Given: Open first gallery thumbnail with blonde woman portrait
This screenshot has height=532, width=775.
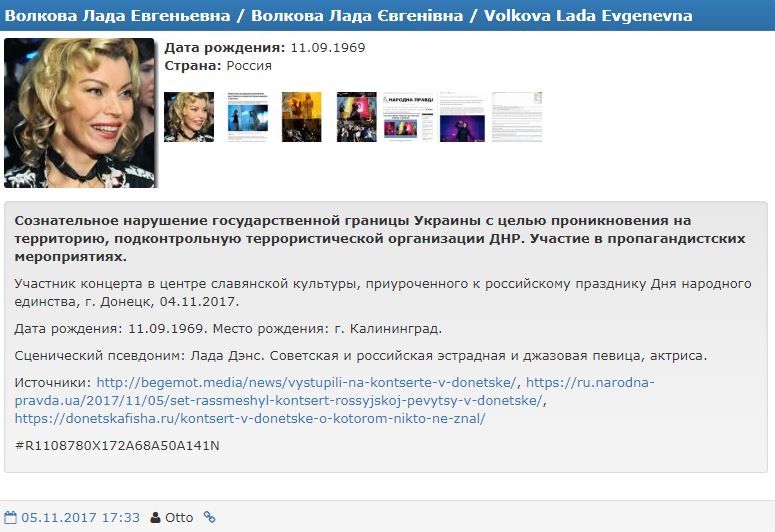Looking at the screenshot, I should pyautogui.click(x=189, y=117).
